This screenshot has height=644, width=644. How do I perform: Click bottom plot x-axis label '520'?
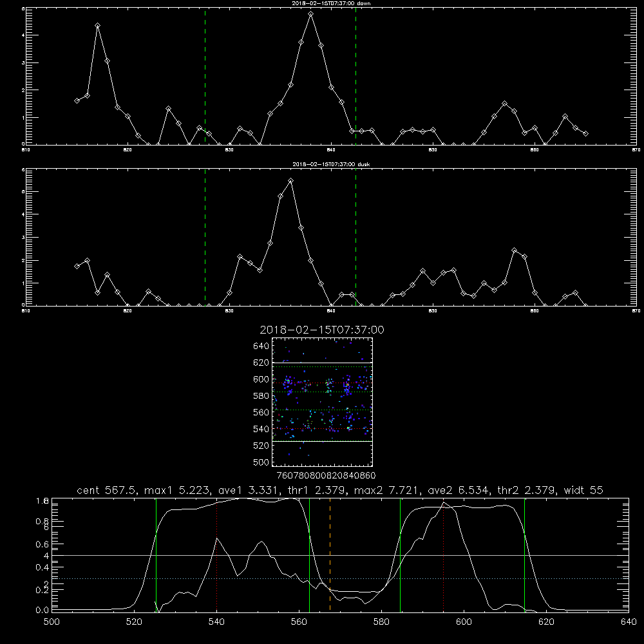134,622
